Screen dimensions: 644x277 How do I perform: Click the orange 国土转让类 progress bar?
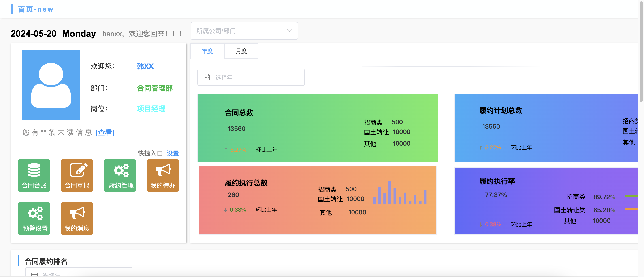coord(631,209)
